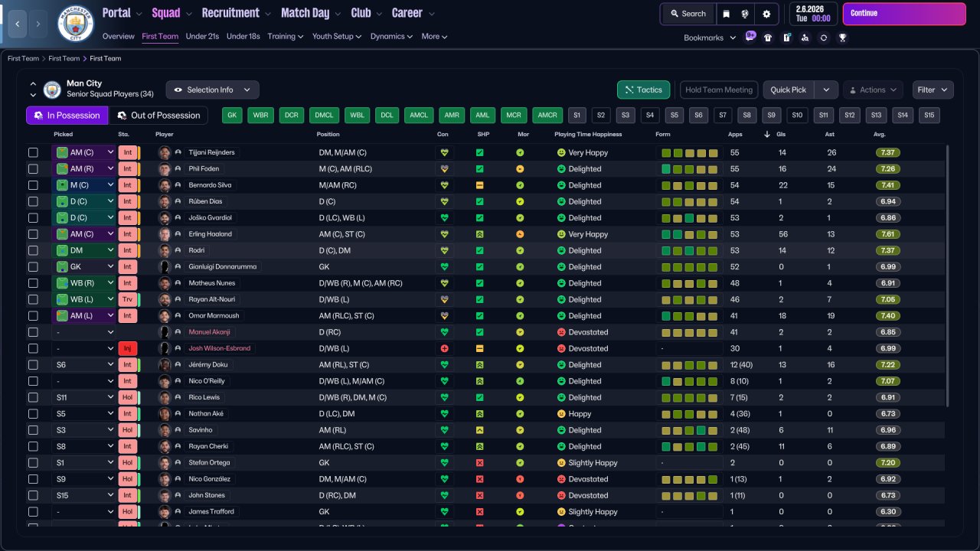Click the trophy icon shortcut
The width and height of the screenshot is (980, 551).
pyautogui.click(x=842, y=37)
